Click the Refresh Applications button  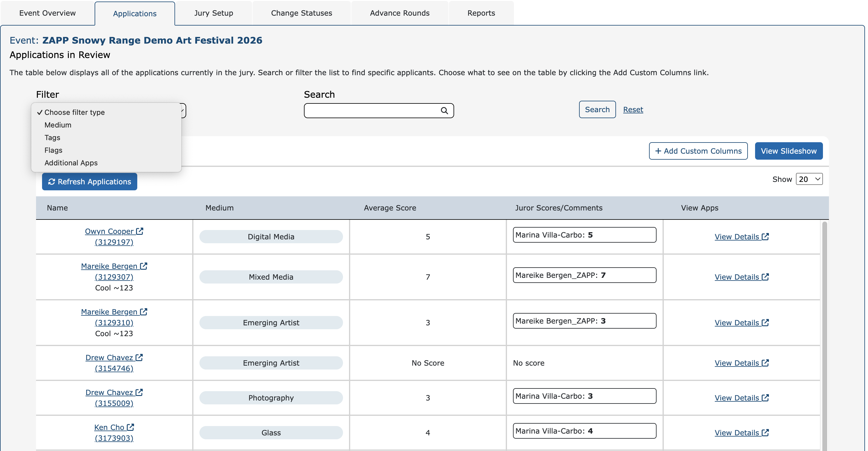click(x=89, y=182)
